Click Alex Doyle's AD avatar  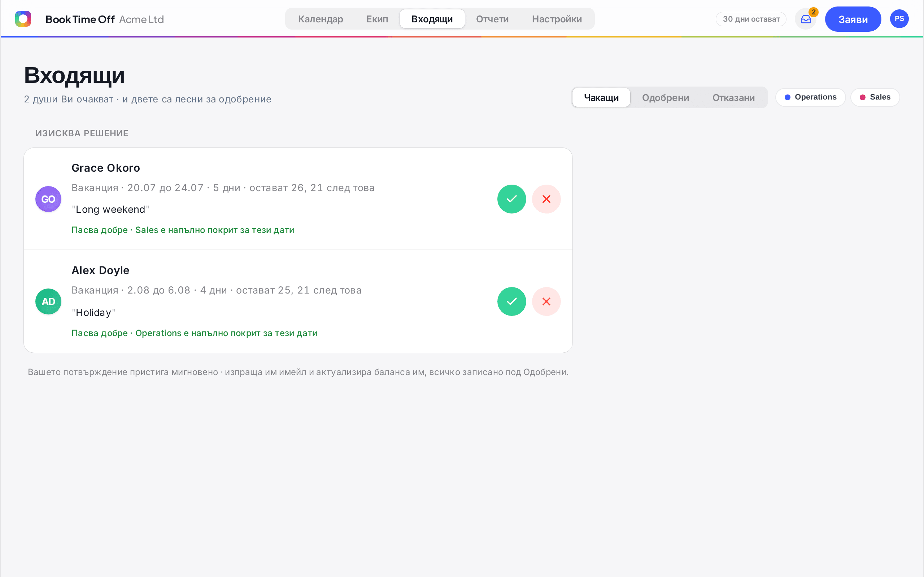[x=48, y=301]
